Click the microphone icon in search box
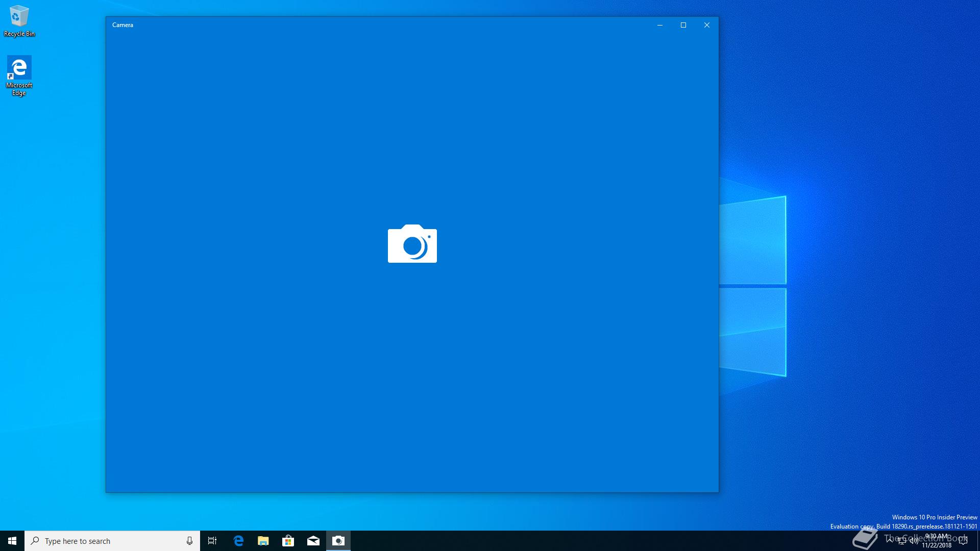Image resolution: width=980 pixels, height=551 pixels. (189, 541)
